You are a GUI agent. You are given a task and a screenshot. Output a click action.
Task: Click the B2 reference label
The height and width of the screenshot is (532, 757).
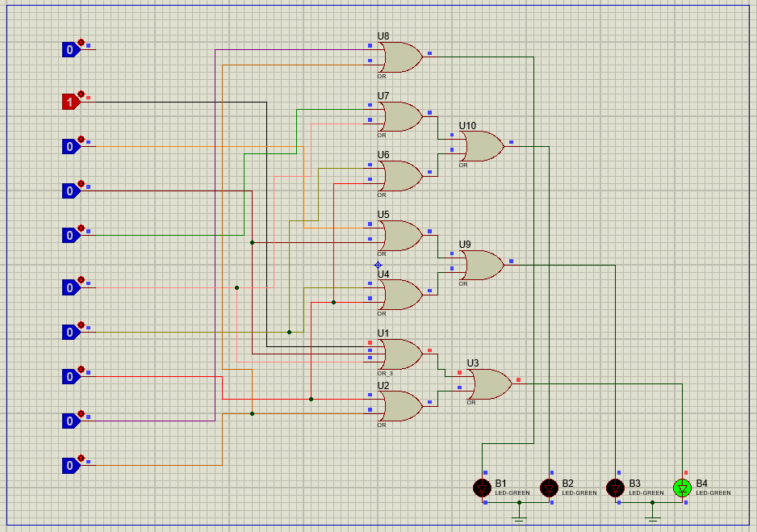[568, 484]
